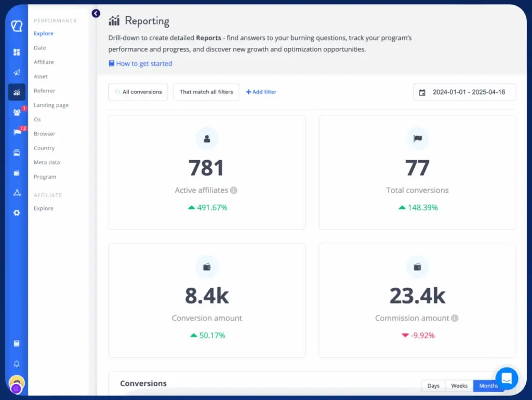Open the affiliates icon with badge 1
This screenshot has width=532, height=400.
(17, 112)
